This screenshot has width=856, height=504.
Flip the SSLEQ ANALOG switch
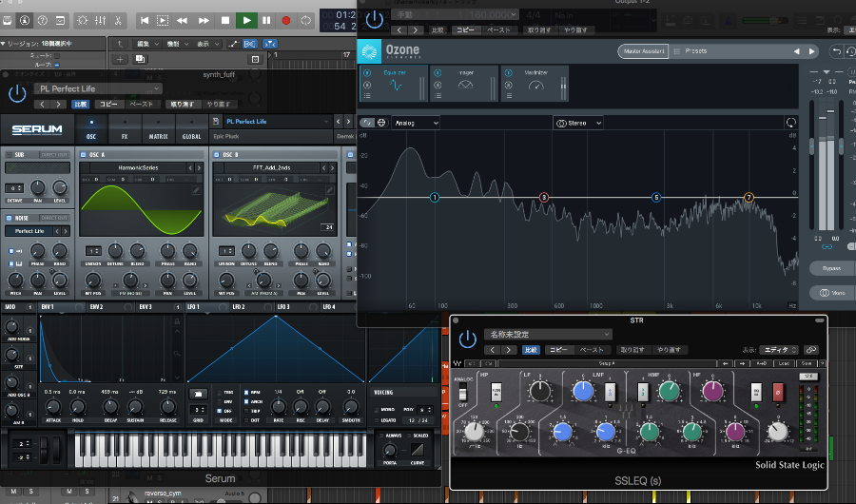click(x=463, y=392)
